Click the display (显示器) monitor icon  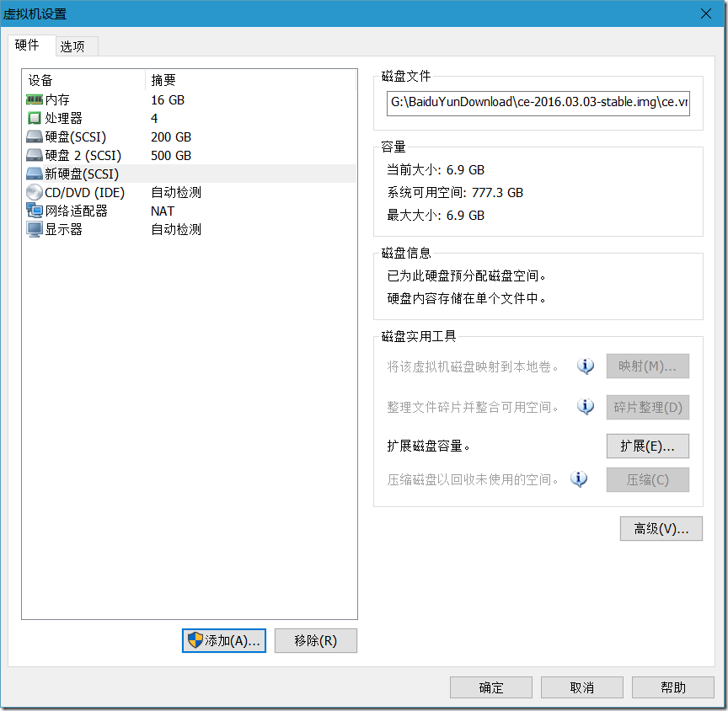coord(35,229)
